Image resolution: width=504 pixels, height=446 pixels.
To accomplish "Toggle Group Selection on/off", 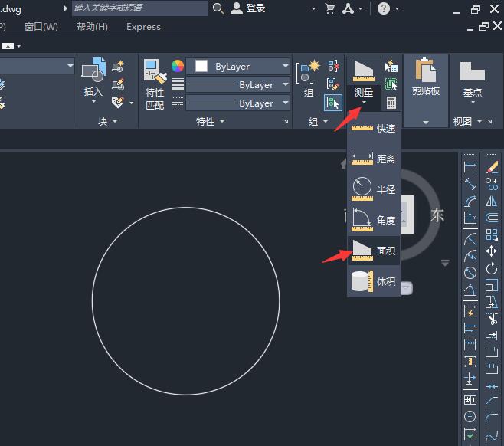I will point(332,103).
